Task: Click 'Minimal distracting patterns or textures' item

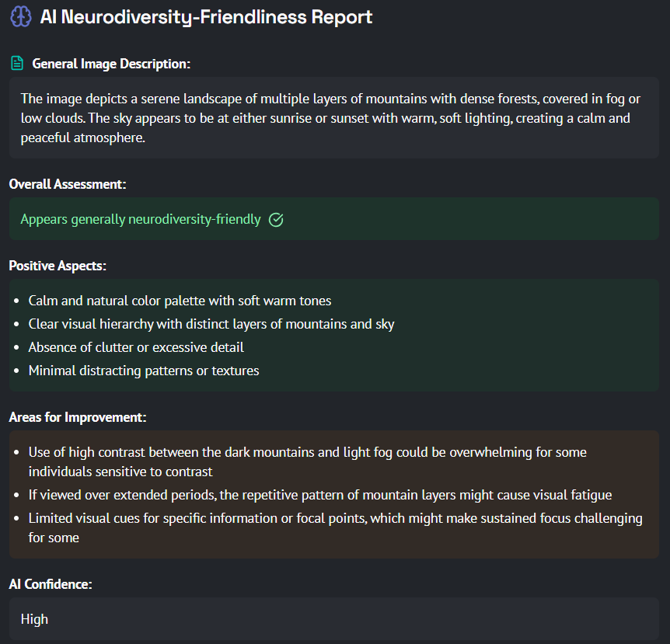Action: (144, 371)
